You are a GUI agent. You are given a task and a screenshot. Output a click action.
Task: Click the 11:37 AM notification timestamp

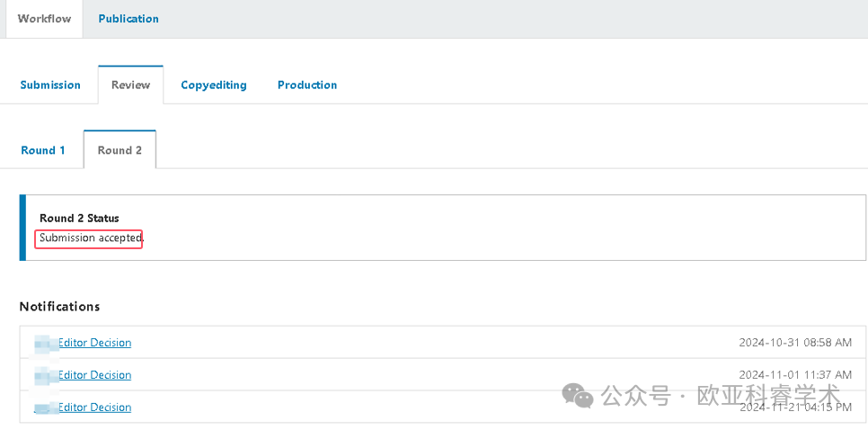pyautogui.click(x=795, y=375)
